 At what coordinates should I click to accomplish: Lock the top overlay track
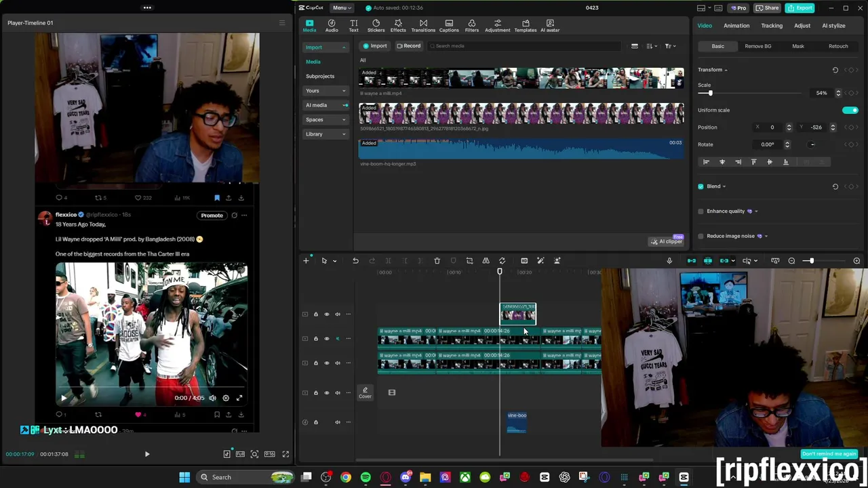tap(315, 314)
